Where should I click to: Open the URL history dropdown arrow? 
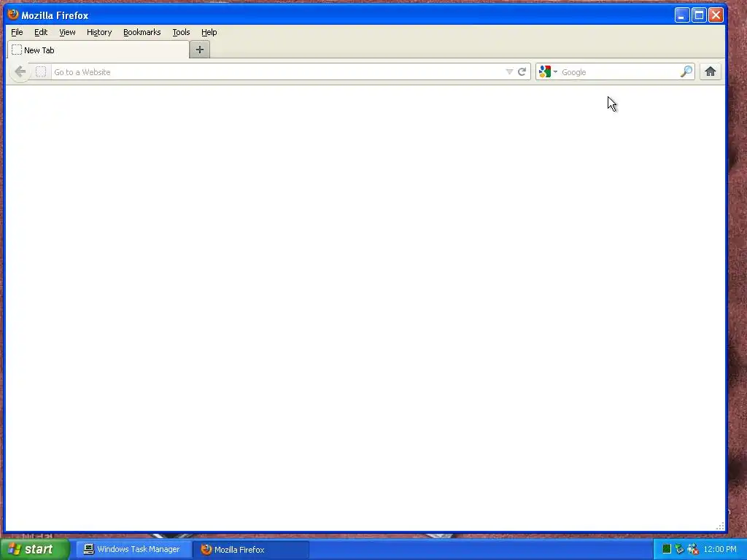[x=509, y=72]
